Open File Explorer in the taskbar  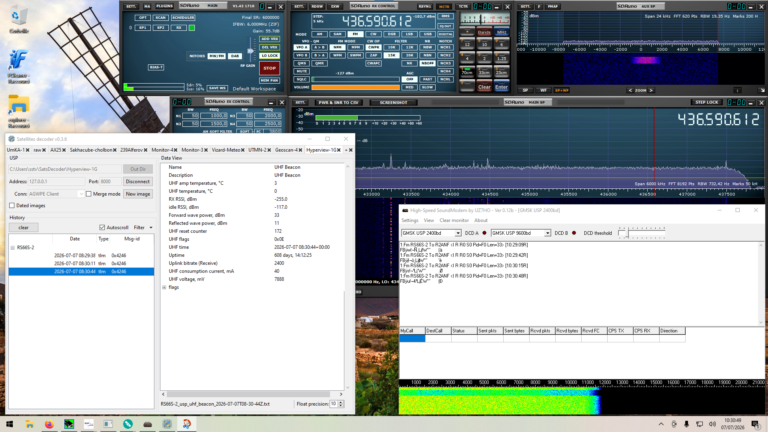point(29,424)
